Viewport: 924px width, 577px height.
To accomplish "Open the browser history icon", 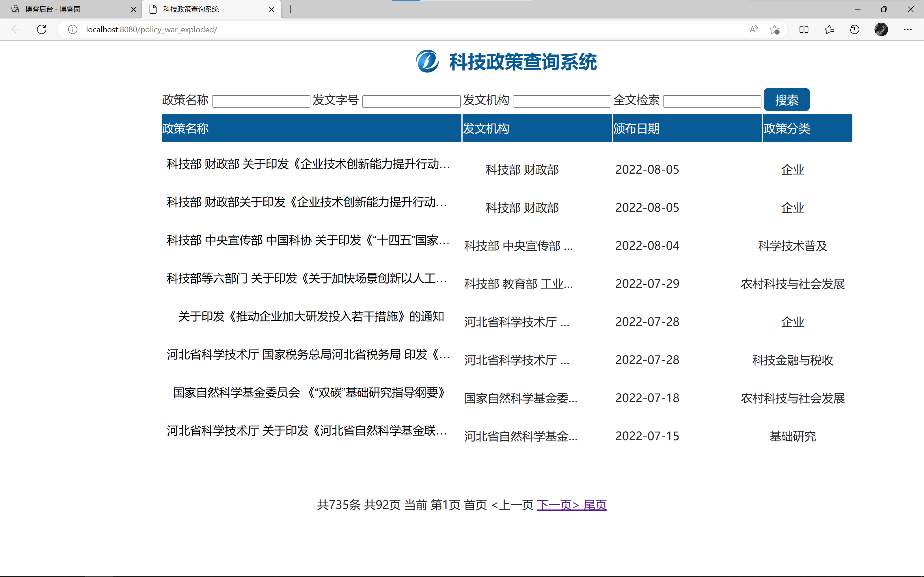I will pos(854,29).
